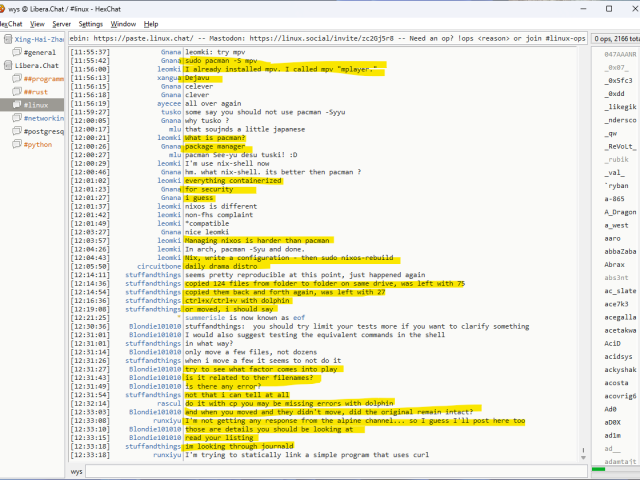Click the #postgresql channel icon
Image resolution: width=640 pixels, height=480 pixels.
pos(17,131)
